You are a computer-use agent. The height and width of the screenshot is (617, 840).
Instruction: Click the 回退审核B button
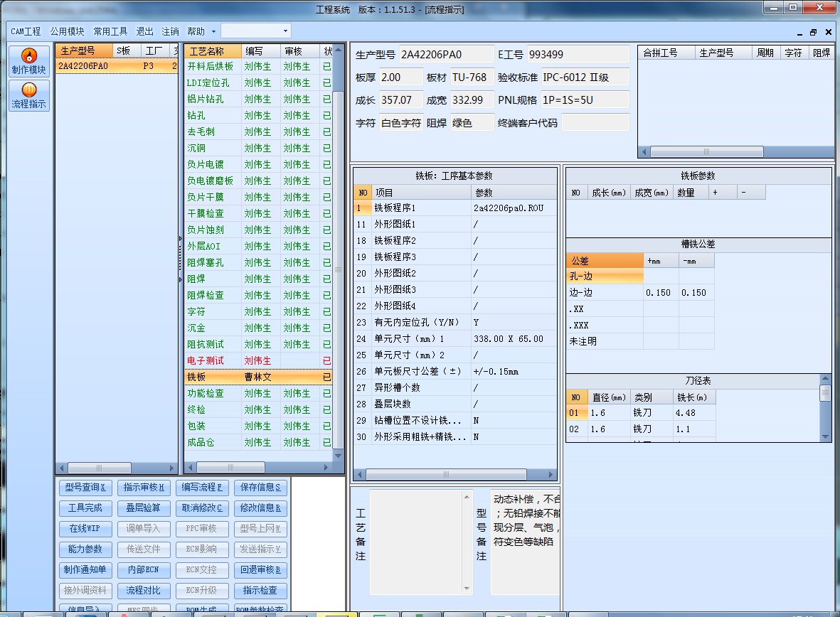260,570
